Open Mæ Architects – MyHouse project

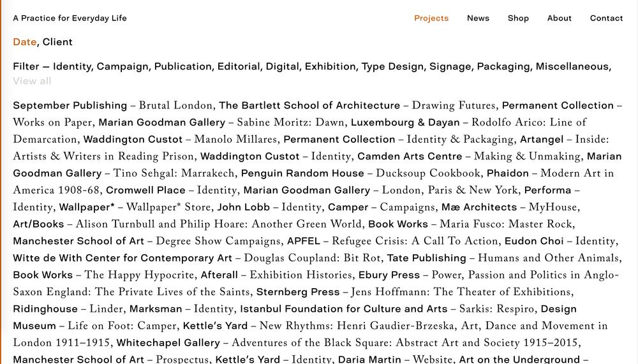point(509,207)
